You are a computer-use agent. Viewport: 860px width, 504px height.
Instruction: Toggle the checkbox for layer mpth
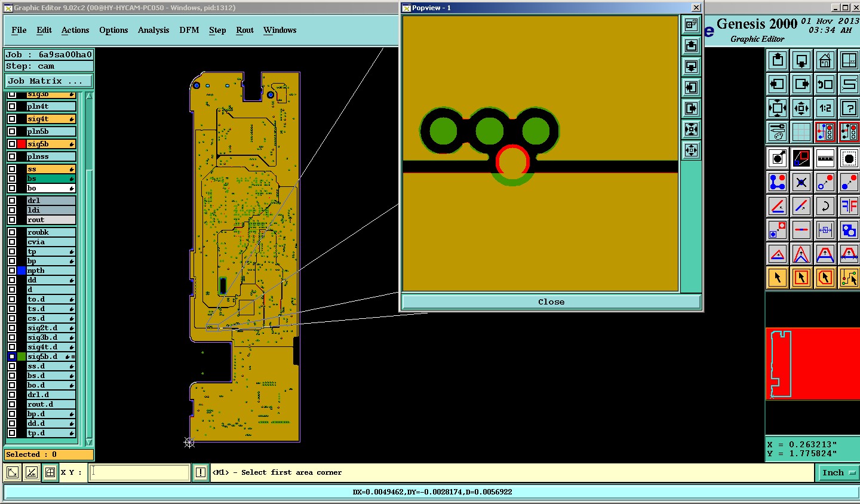[12, 271]
